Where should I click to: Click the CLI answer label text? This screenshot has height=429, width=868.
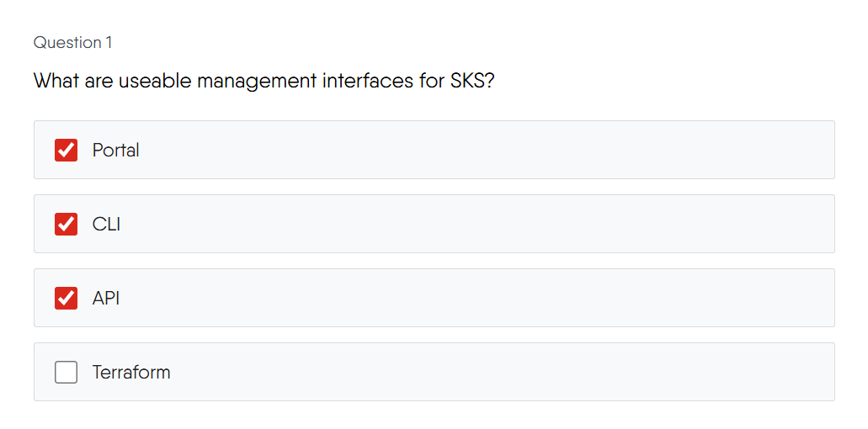click(106, 224)
